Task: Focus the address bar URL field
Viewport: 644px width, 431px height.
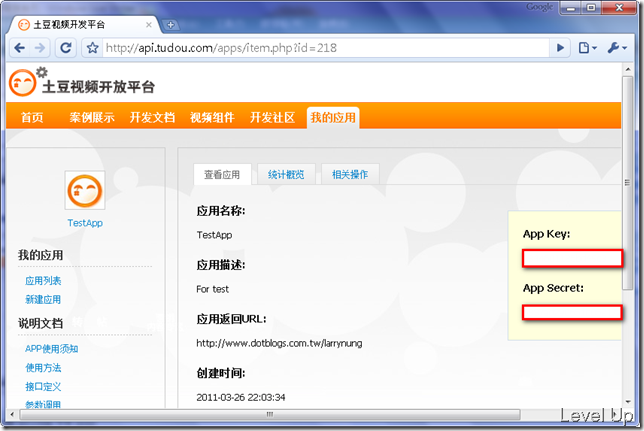Action: [325, 48]
